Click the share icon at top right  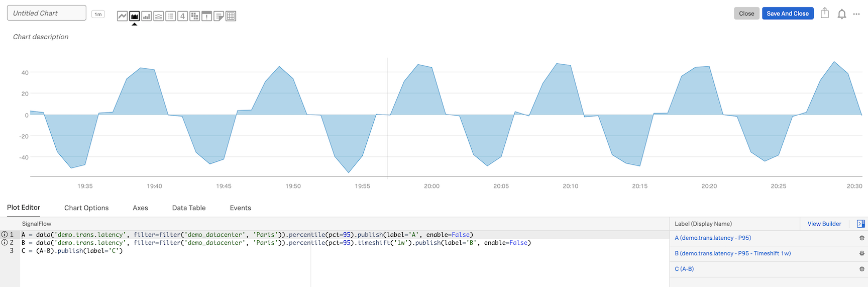[x=825, y=14]
